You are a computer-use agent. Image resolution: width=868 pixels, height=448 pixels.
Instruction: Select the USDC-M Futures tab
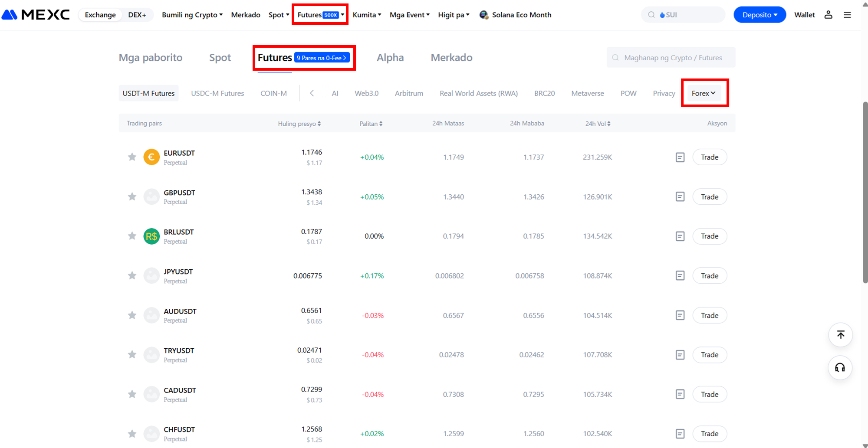click(217, 93)
